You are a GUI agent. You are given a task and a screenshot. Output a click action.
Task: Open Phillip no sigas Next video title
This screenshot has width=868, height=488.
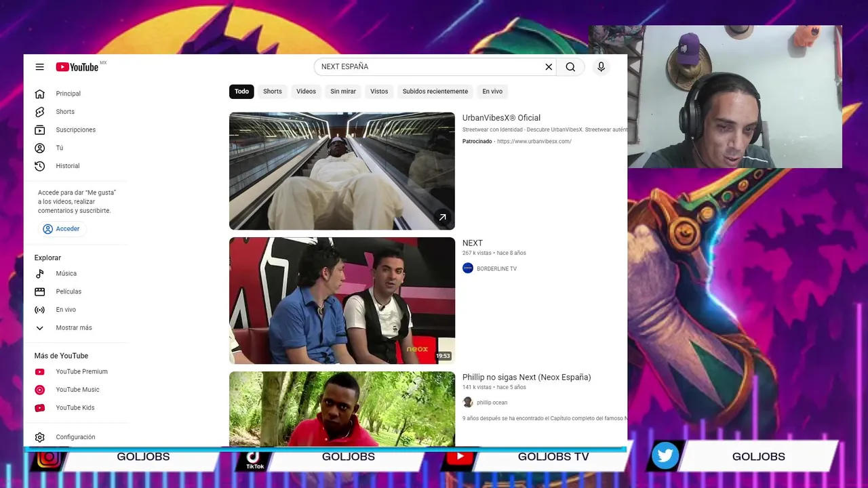527,378
